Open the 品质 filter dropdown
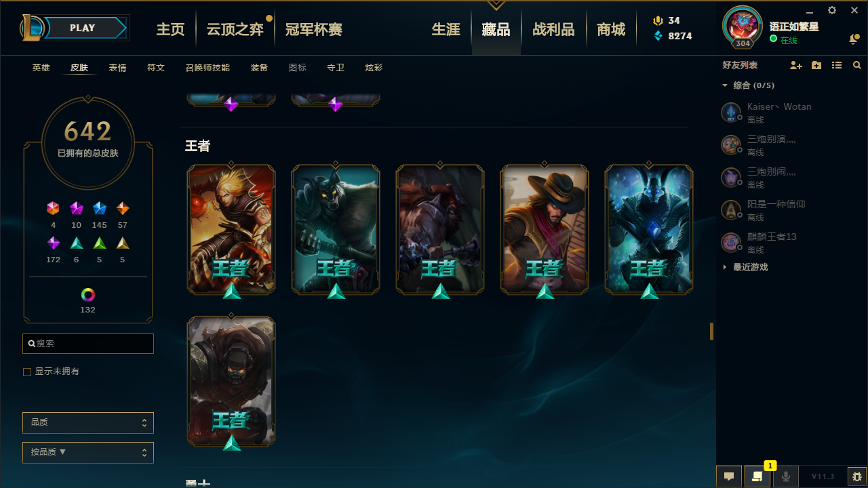 [88, 423]
